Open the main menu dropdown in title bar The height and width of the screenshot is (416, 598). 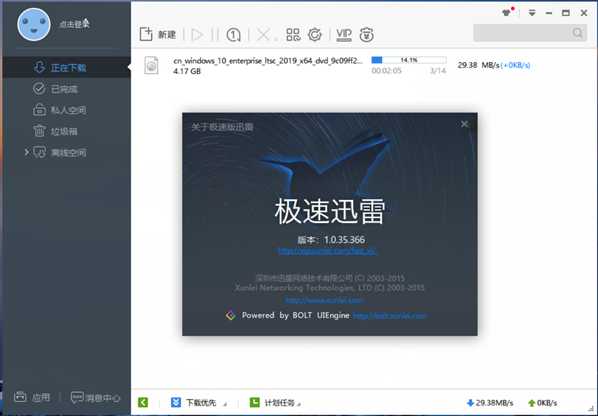(532, 13)
